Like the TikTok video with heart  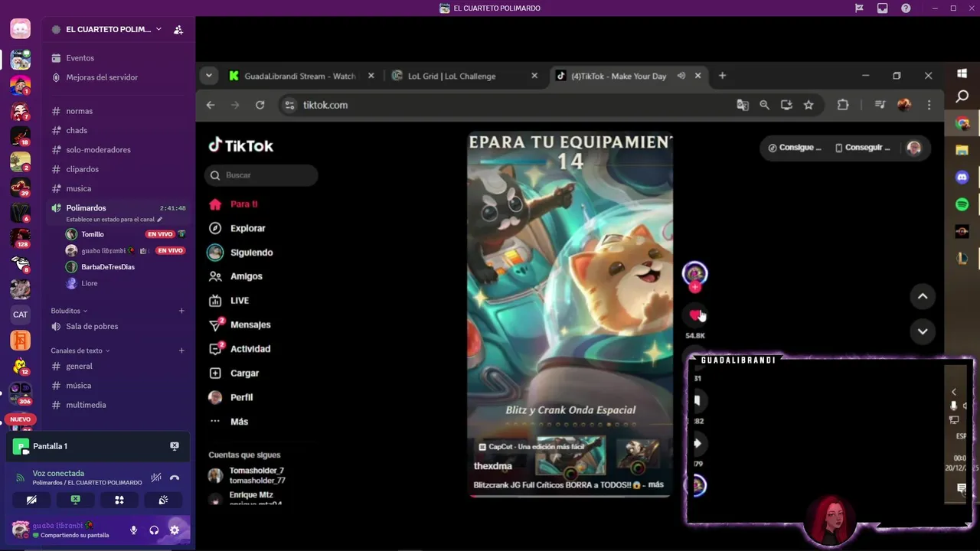click(x=695, y=315)
